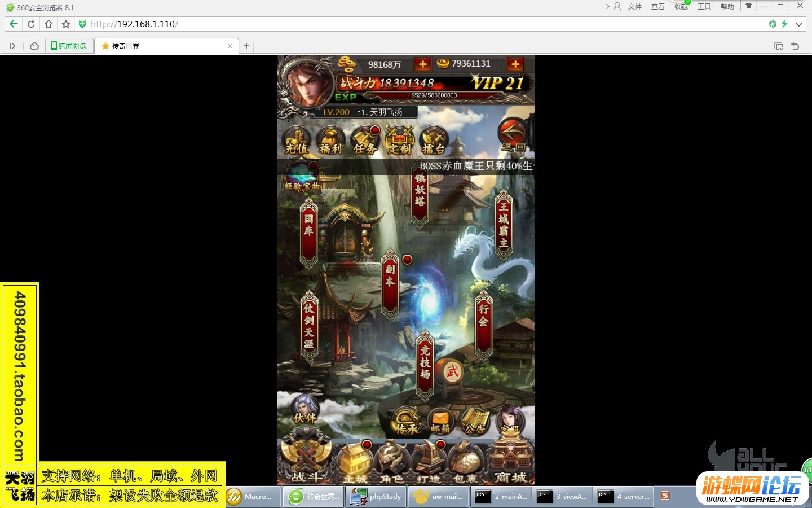Click the cloud sync icon

pyautogui.click(x=34, y=46)
